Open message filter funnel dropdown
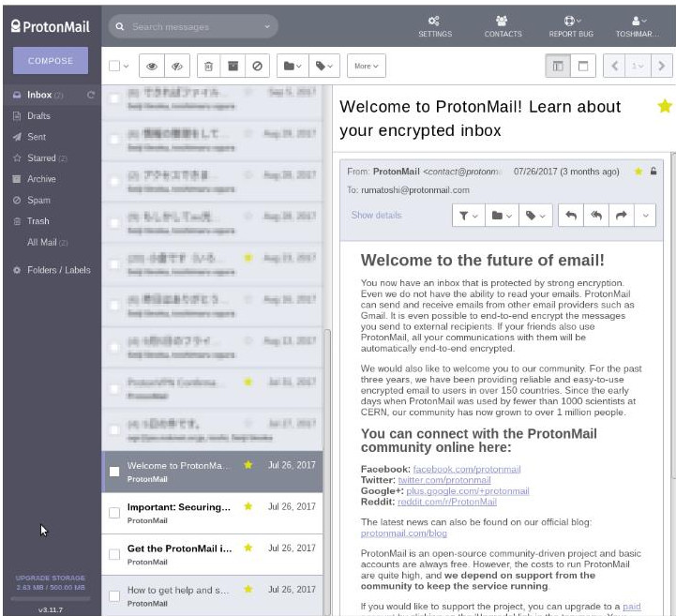 pos(468,215)
